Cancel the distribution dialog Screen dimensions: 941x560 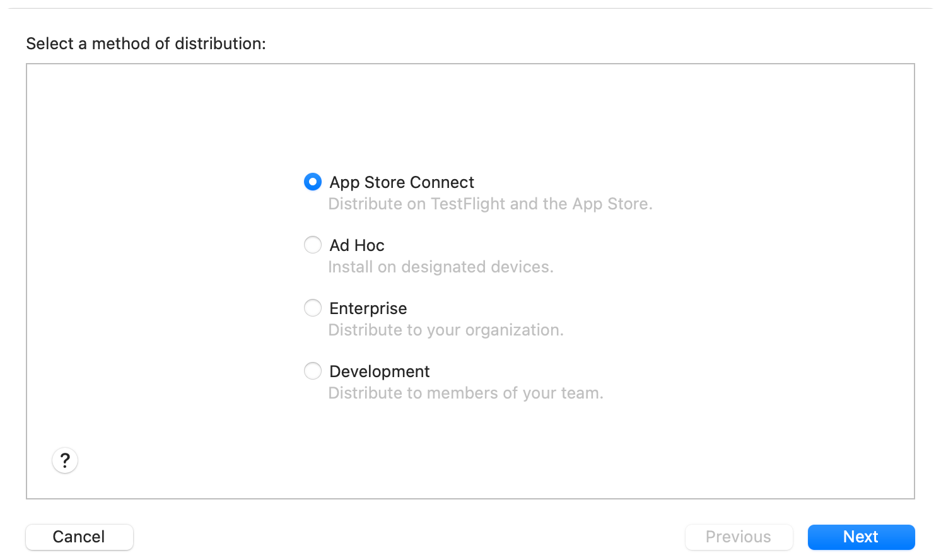(x=79, y=537)
